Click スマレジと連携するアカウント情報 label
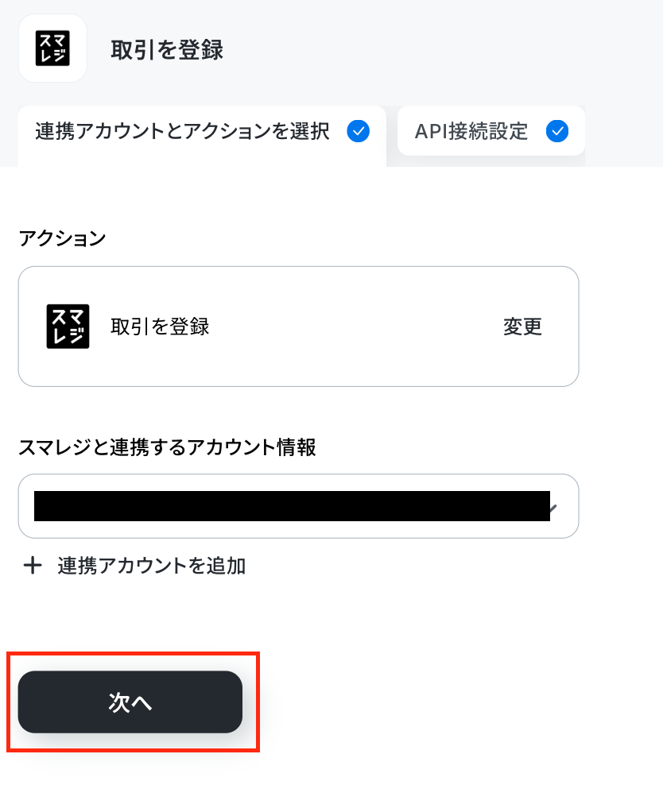663x812 pixels. pos(167,447)
